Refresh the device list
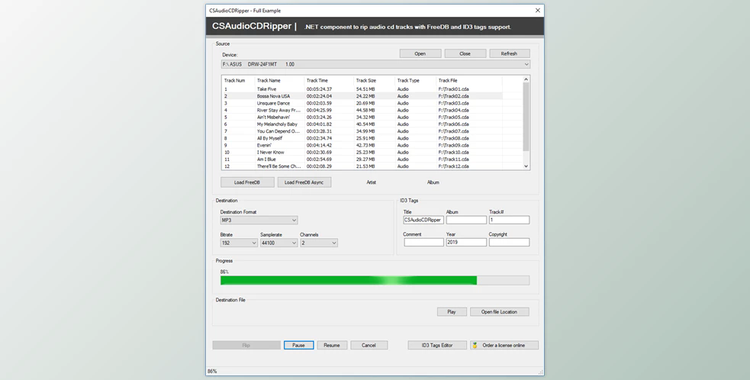 tap(509, 54)
